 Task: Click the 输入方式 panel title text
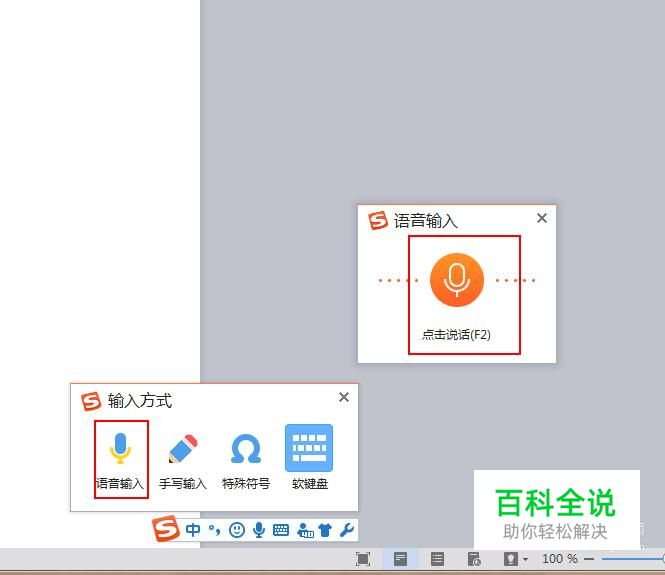[140, 401]
